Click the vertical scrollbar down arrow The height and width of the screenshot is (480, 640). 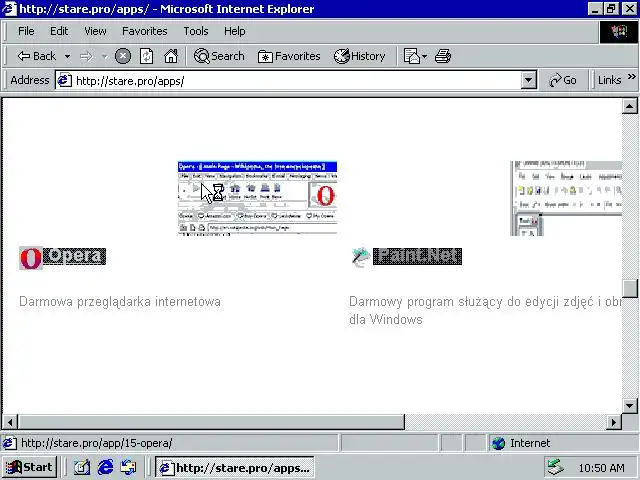click(x=630, y=406)
